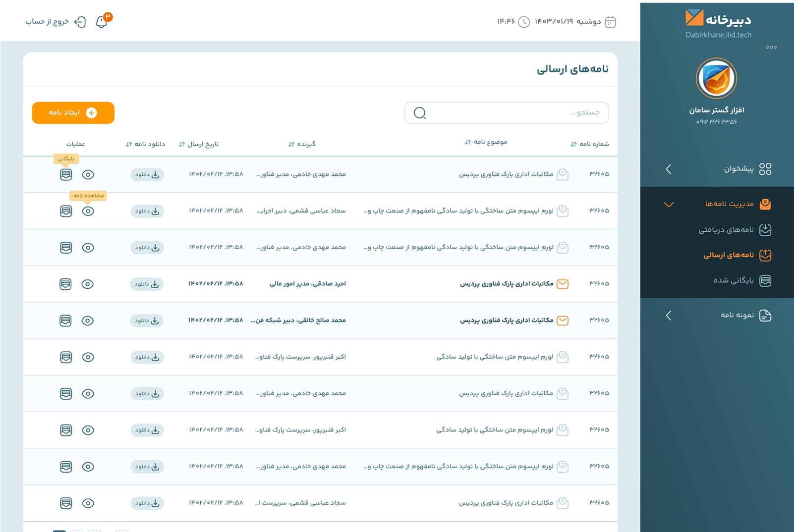794x532 pixels.
Task: Archive the first row letter (محمد مهدی خادمی)
Action: click(66, 174)
